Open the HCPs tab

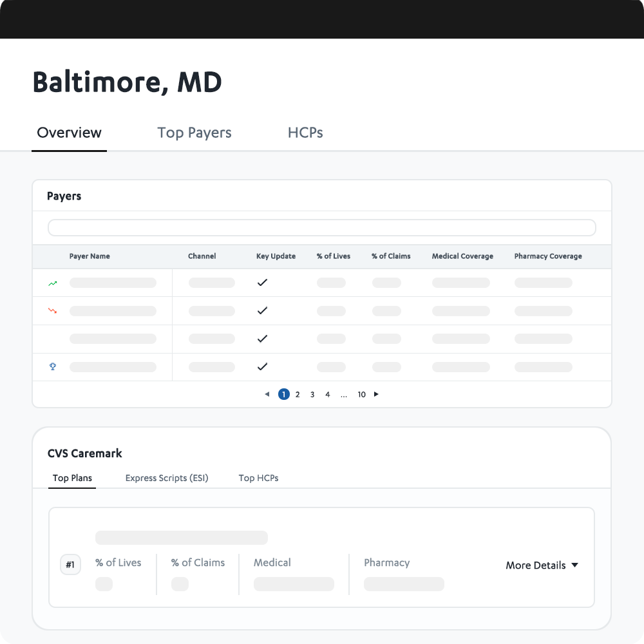point(305,133)
